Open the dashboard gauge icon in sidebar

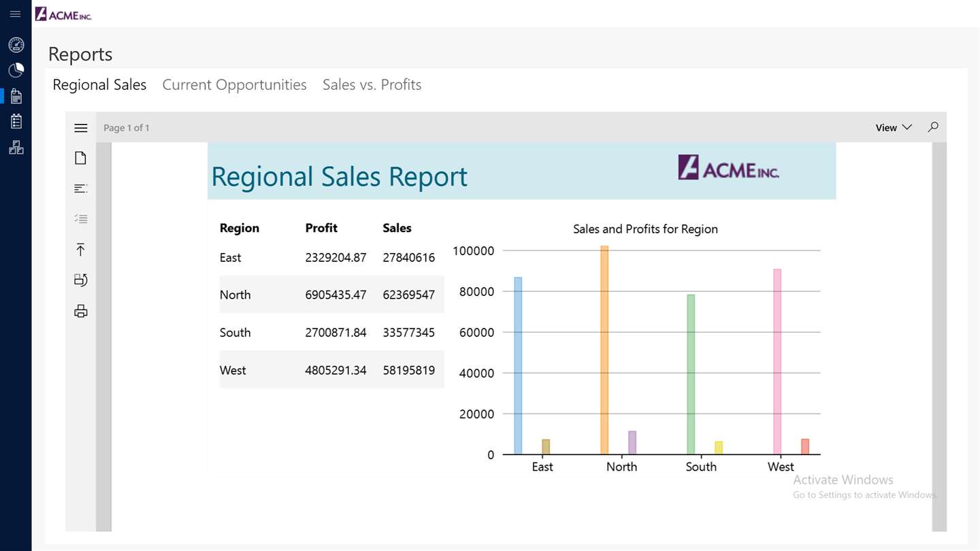(16, 45)
